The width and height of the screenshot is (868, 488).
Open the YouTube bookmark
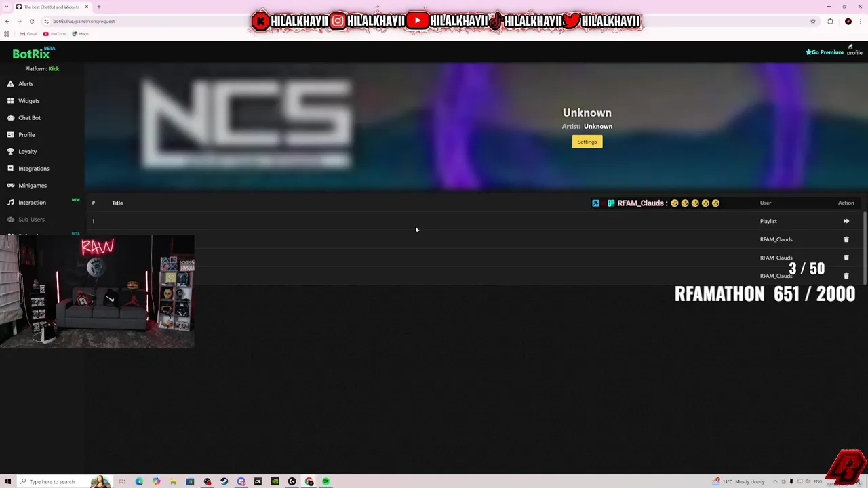[54, 34]
